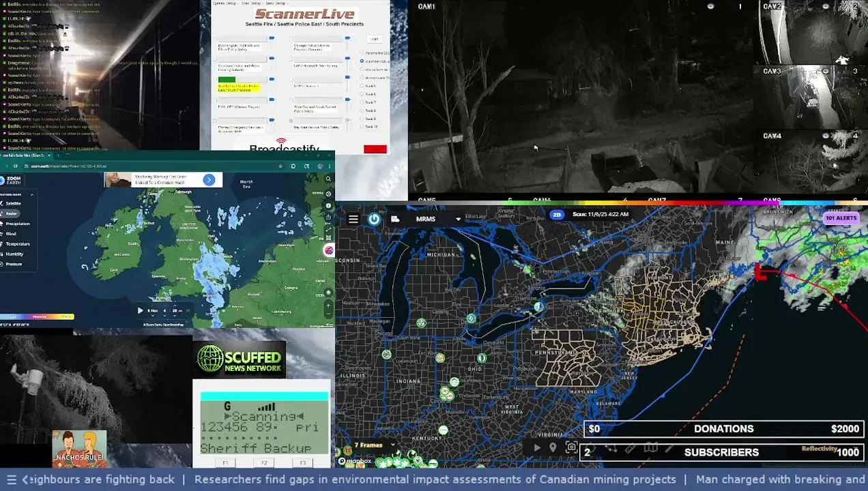Open the browser three-dot menu
Image resolution: width=868 pixels, height=491 pixels.
point(329,166)
